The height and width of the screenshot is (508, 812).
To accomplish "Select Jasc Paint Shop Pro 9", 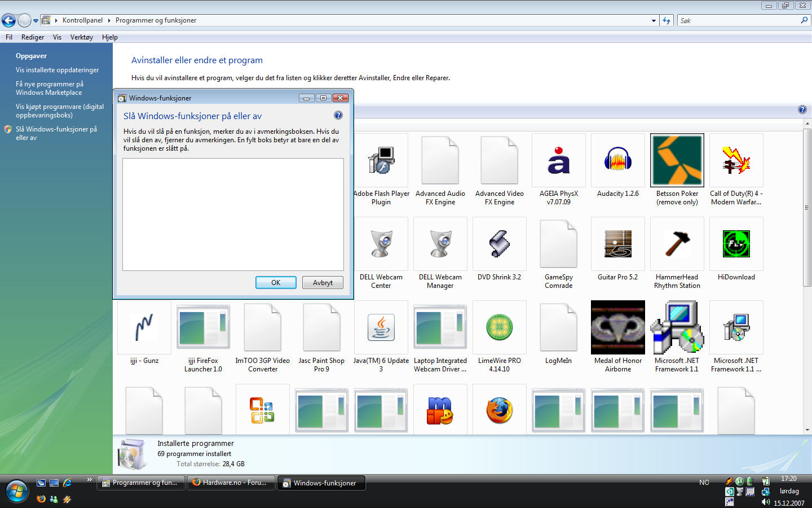I will point(322,338).
